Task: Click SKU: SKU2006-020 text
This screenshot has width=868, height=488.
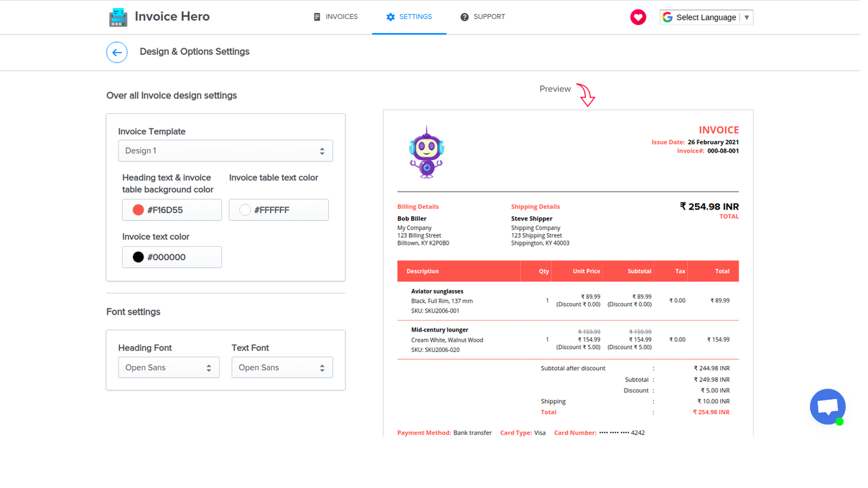Action: [435, 350]
